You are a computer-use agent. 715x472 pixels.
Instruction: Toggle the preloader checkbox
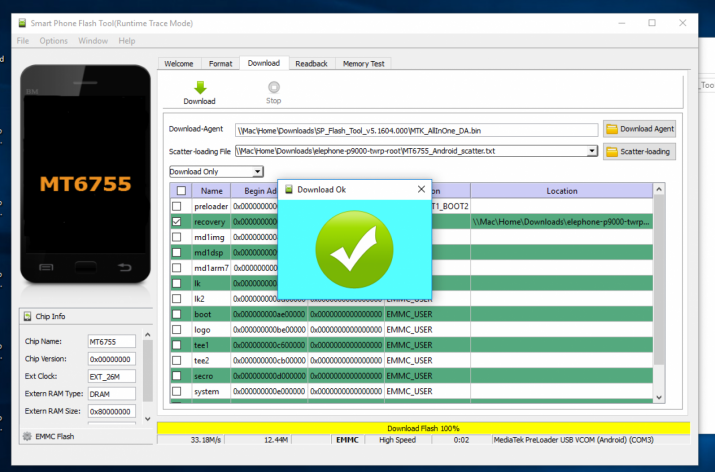coord(177,206)
